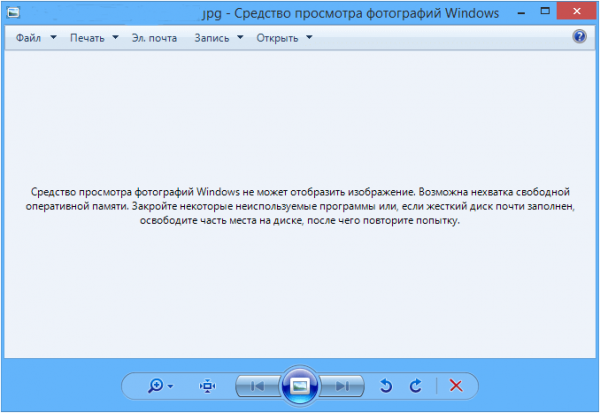Maximize the Photo Viewer window
This screenshot has height=413, width=600.
[545, 11]
